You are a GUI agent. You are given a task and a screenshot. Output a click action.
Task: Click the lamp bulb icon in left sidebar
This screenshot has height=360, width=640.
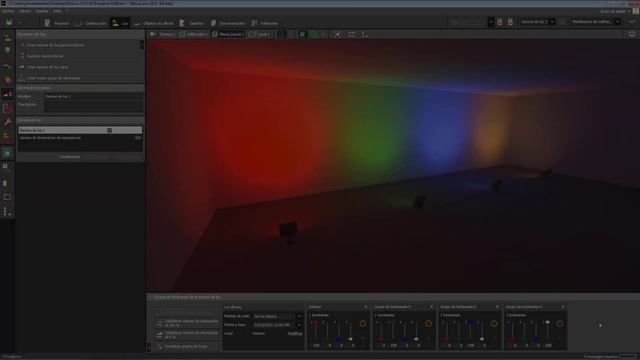pyautogui.click(x=7, y=51)
